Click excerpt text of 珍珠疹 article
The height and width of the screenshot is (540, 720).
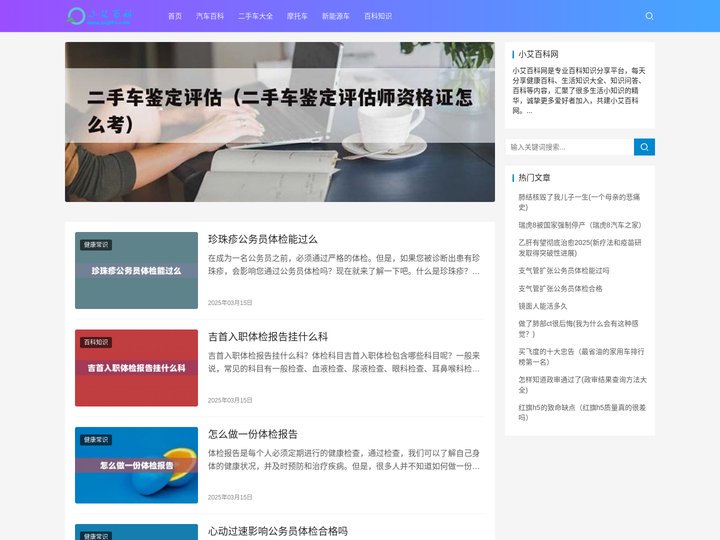point(344,264)
